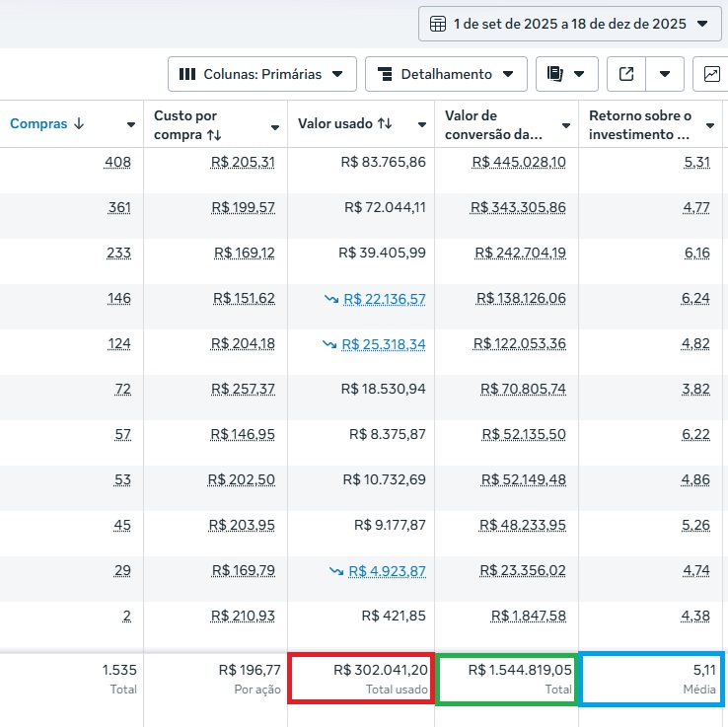Click the 6,24 ROAS value
The image size is (728, 727).
696,299
